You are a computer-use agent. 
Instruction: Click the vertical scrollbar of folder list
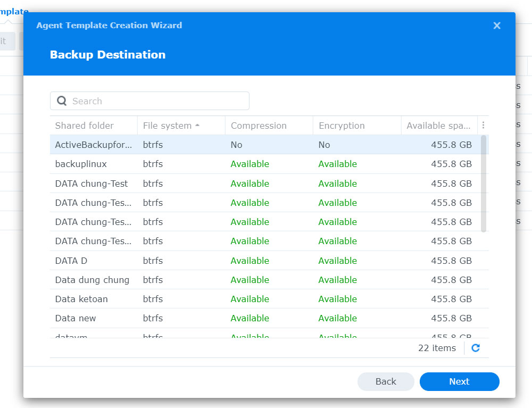pyautogui.click(x=484, y=184)
